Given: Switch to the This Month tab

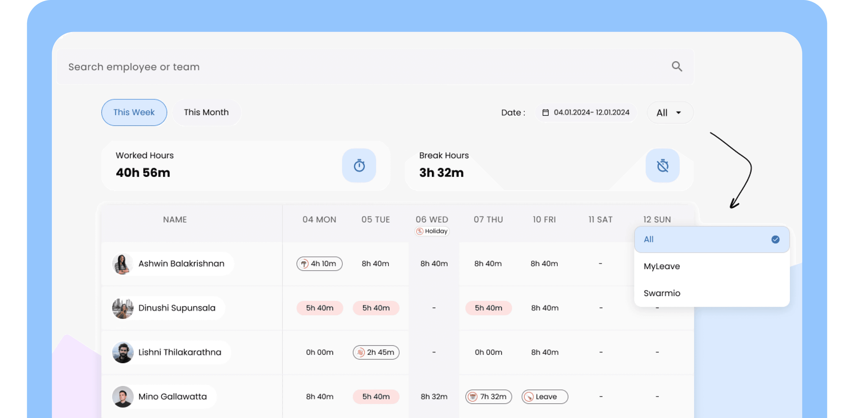Looking at the screenshot, I should click(x=206, y=112).
